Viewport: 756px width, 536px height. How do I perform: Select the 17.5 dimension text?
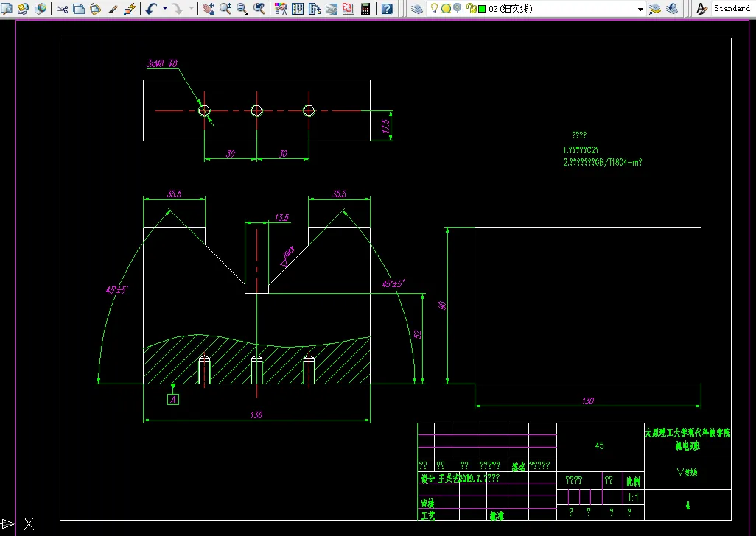[385, 126]
